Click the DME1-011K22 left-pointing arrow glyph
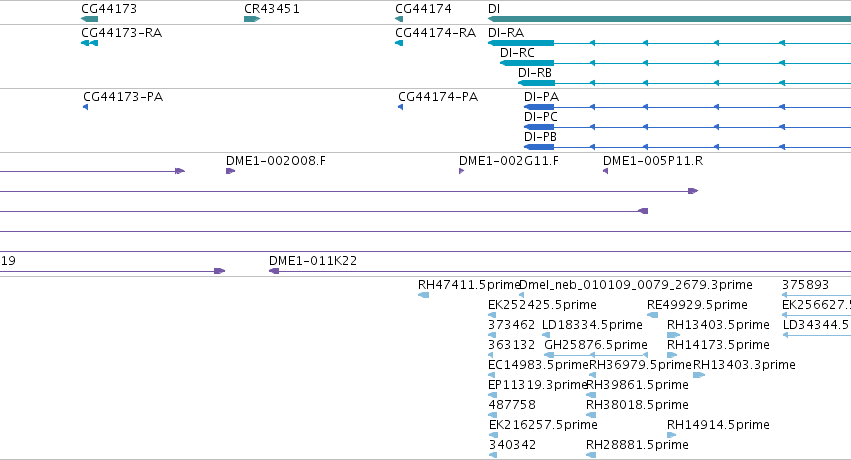 coord(274,271)
